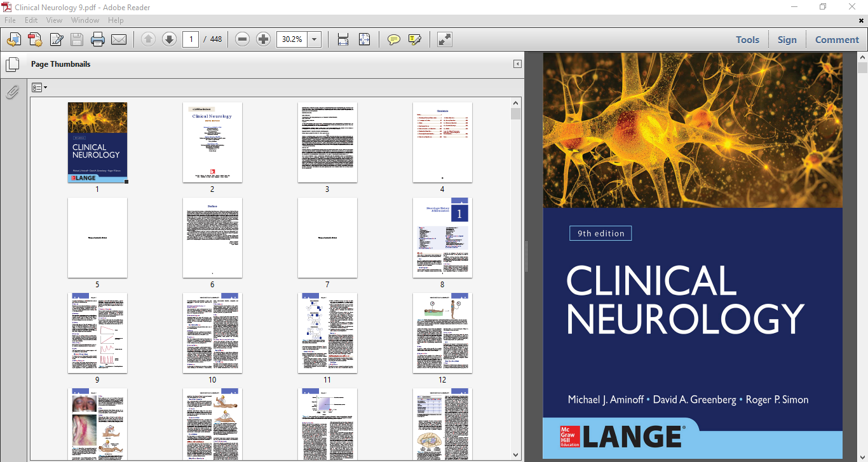868x462 pixels.
Task: Select the page 10 thumbnail
Action: click(212, 333)
